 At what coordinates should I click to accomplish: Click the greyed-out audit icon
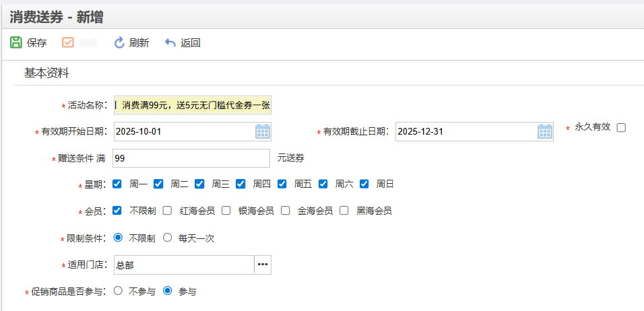[68, 42]
